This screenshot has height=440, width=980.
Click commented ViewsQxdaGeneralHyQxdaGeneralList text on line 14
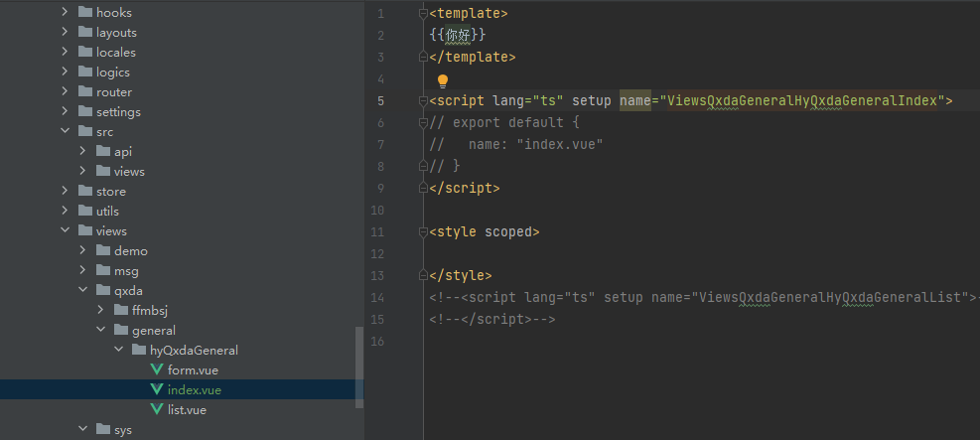point(829,297)
